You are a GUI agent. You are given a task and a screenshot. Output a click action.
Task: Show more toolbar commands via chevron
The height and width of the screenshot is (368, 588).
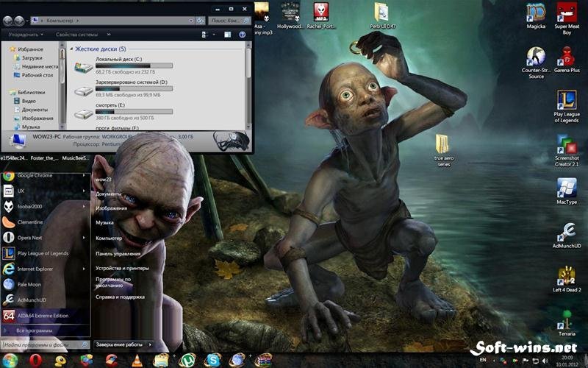(x=109, y=35)
